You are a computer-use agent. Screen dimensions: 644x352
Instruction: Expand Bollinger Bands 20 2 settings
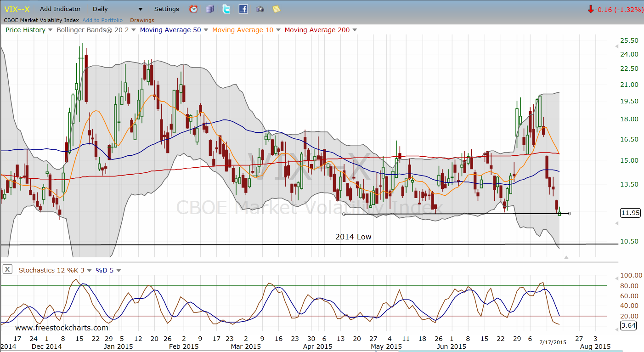click(x=134, y=30)
